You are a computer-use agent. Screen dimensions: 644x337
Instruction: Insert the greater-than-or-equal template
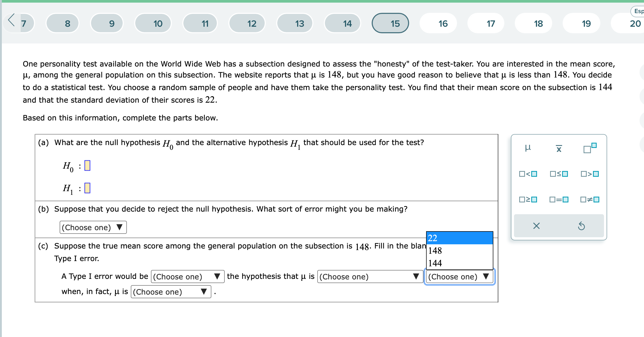[528, 200]
